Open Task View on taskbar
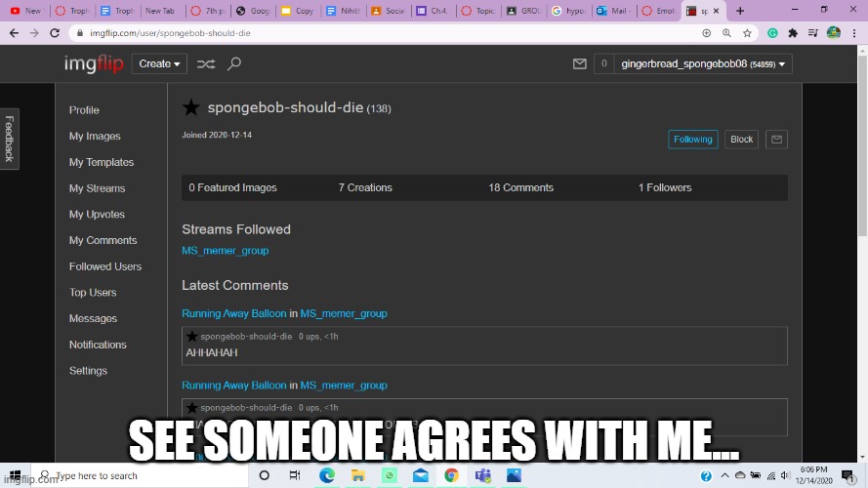Viewport: 868px width, 488px height. click(x=295, y=475)
